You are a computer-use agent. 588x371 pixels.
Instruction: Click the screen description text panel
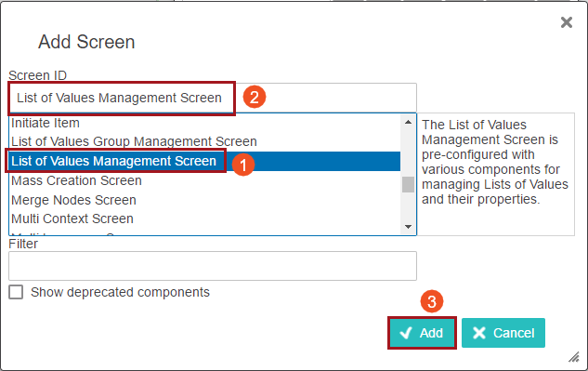pyautogui.click(x=496, y=174)
